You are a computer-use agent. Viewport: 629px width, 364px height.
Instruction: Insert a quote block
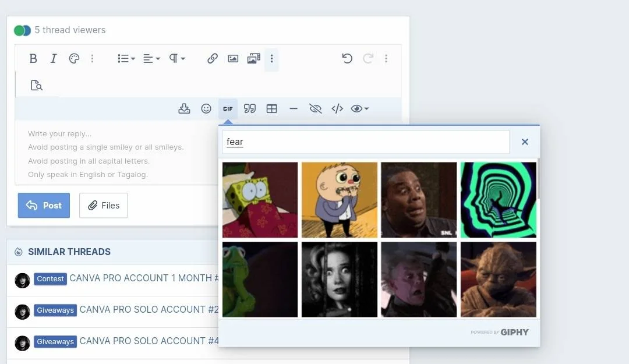[x=249, y=109]
